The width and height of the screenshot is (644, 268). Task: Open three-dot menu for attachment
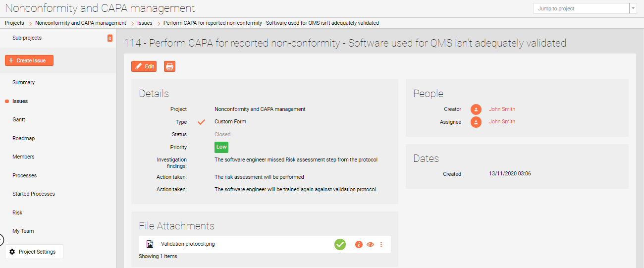[381, 244]
